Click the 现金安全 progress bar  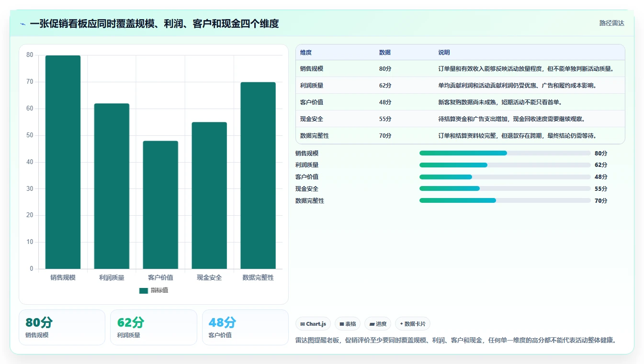point(505,188)
